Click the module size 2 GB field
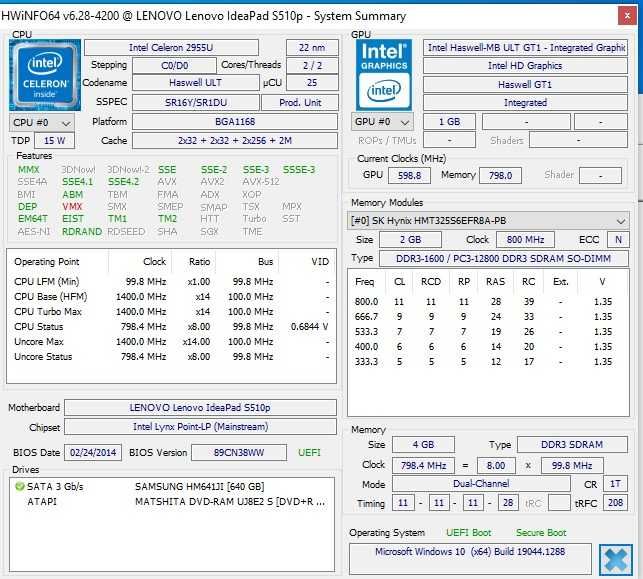This screenshot has height=579, width=643. pos(410,239)
